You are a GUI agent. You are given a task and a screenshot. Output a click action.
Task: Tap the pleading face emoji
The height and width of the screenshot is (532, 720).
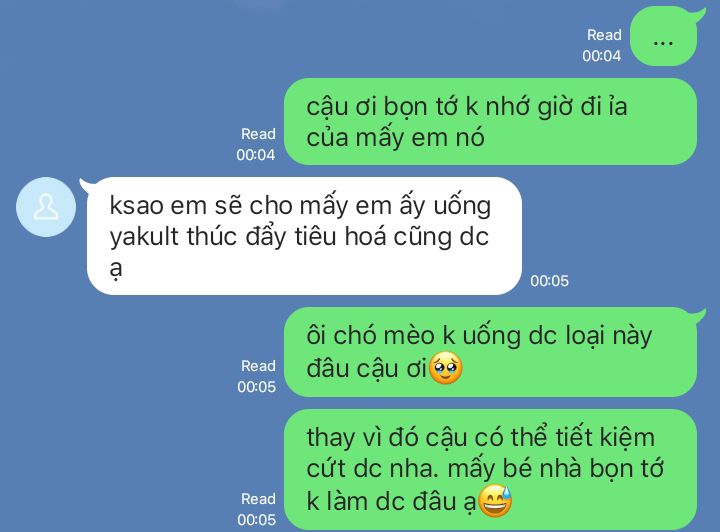click(x=445, y=368)
